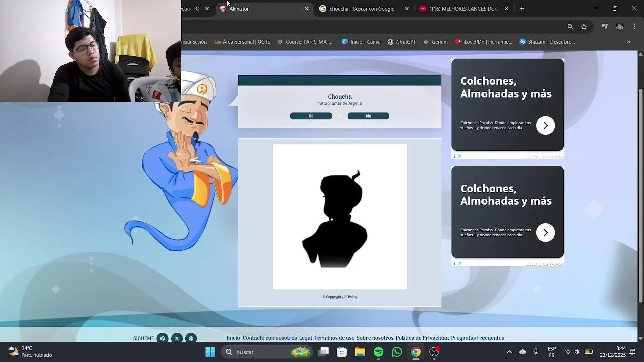Open the media controls icon in toolbar
Viewport: 644px width, 362px height.
(605, 27)
